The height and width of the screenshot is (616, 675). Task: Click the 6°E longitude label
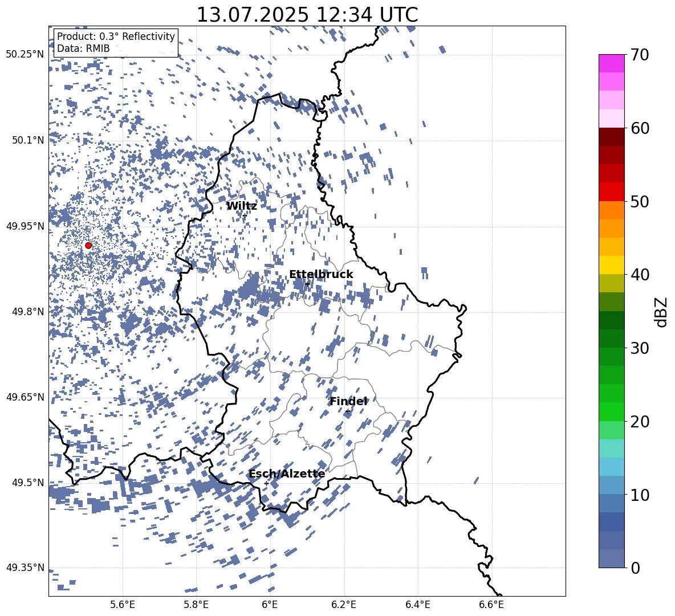(270, 605)
